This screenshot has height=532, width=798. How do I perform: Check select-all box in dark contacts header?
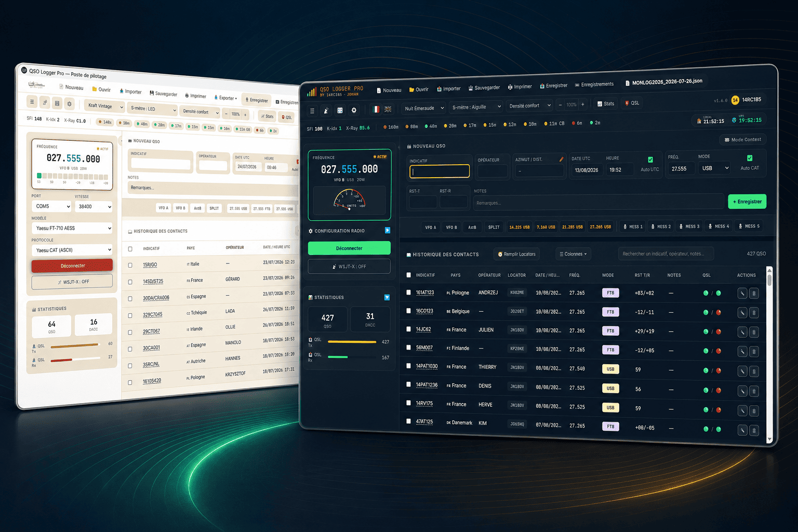coord(409,275)
